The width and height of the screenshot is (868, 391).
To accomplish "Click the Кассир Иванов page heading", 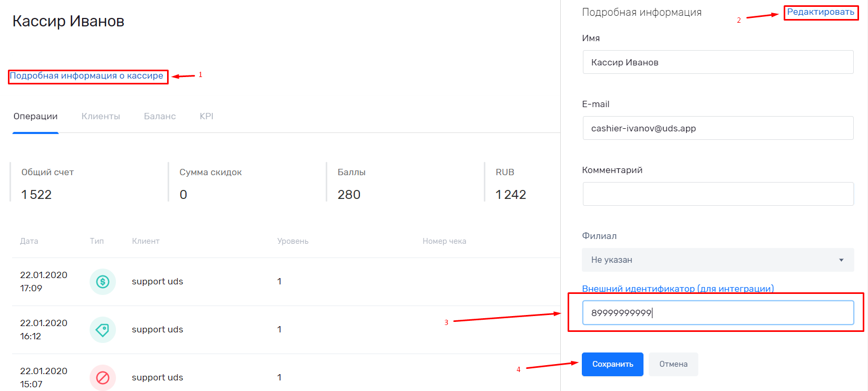I will pyautogui.click(x=69, y=21).
